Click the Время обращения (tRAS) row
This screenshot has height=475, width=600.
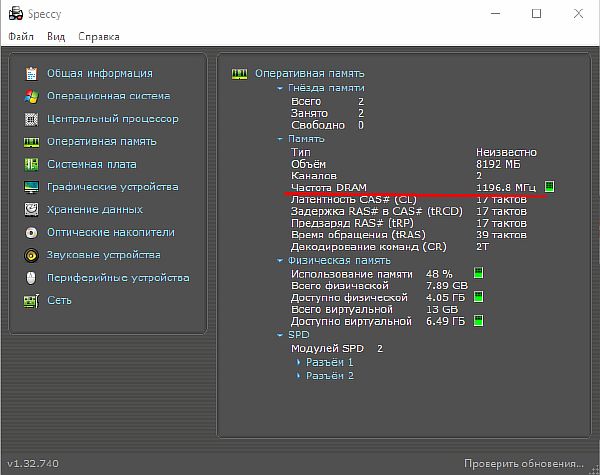click(x=409, y=235)
